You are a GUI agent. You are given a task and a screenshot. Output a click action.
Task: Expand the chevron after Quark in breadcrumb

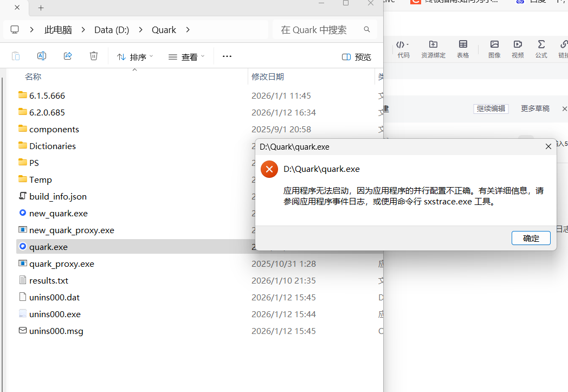[x=188, y=30]
